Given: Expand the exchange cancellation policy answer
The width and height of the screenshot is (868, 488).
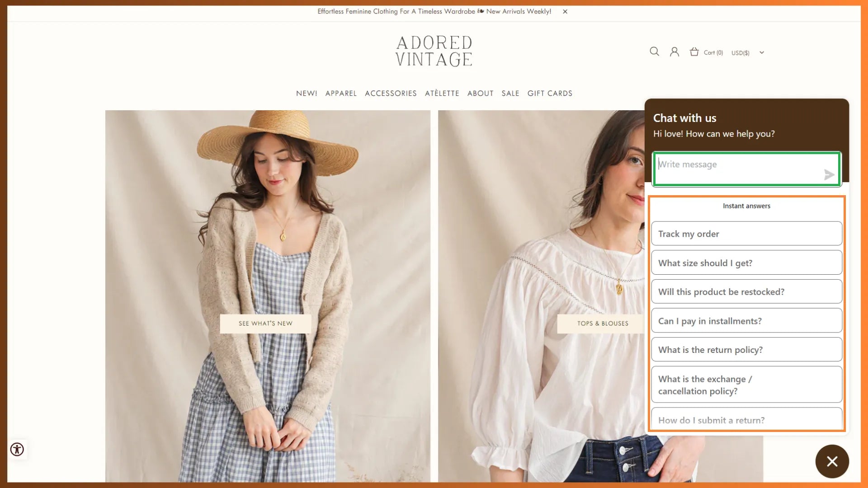Looking at the screenshot, I should coord(746,385).
